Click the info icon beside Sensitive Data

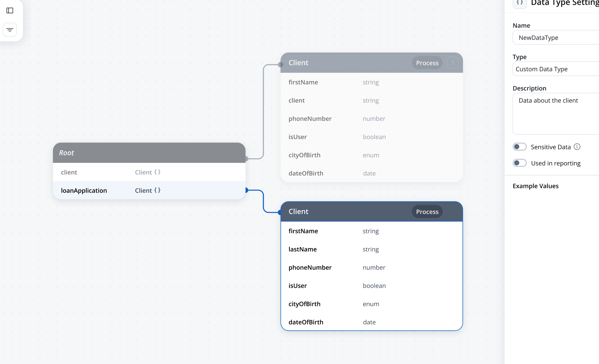point(577,147)
